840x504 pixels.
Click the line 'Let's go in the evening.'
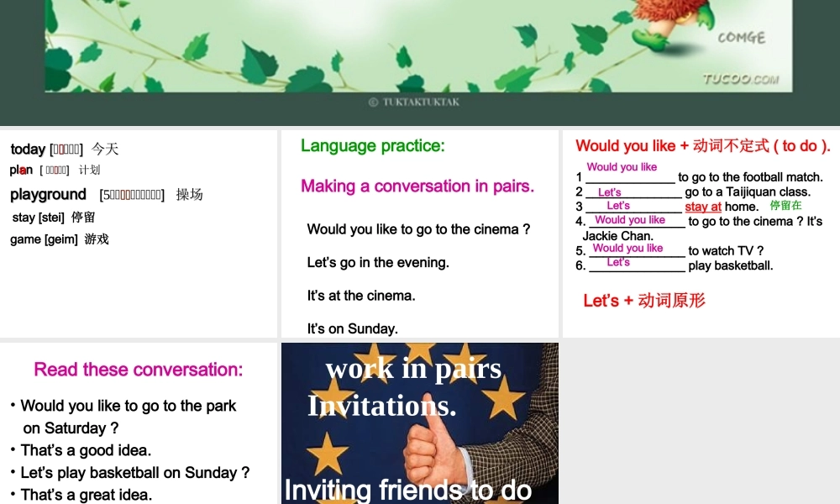click(x=378, y=262)
